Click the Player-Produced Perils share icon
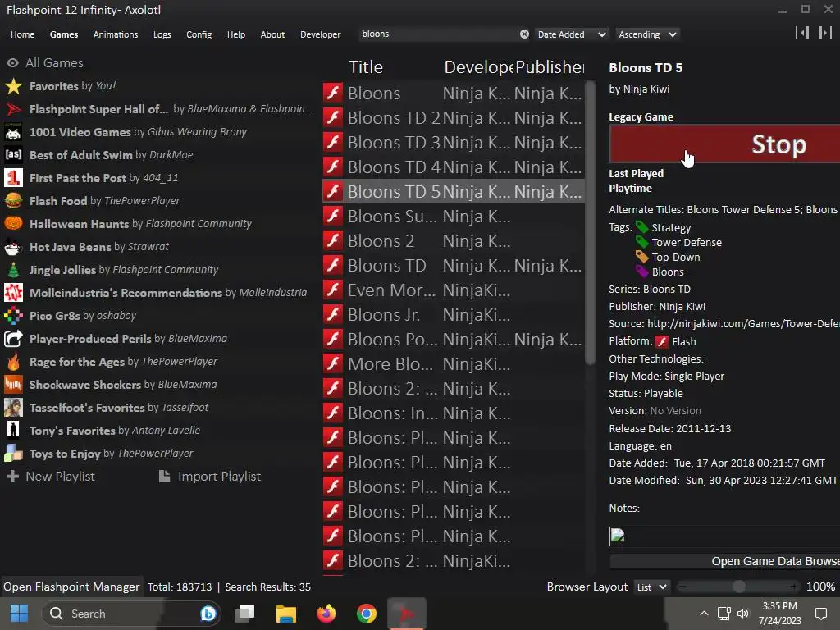Image resolution: width=840 pixels, height=630 pixels. tap(13, 339)
